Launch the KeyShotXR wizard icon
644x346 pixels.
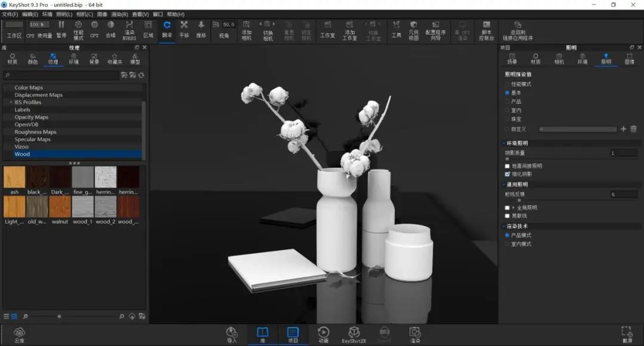coord(354,335)
